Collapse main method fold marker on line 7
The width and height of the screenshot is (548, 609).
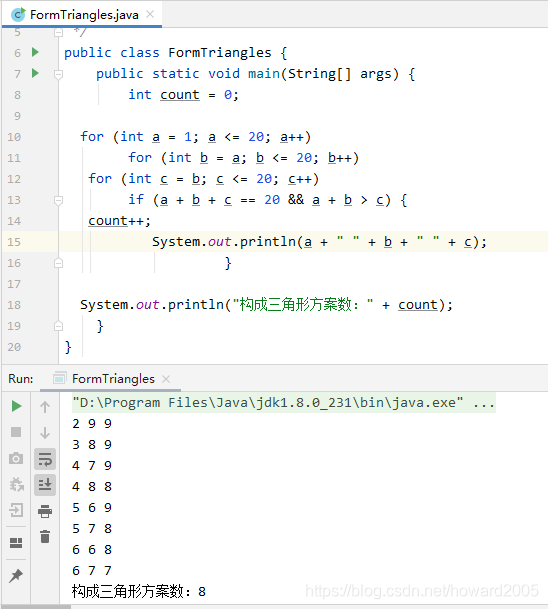[x=58, y=74]
